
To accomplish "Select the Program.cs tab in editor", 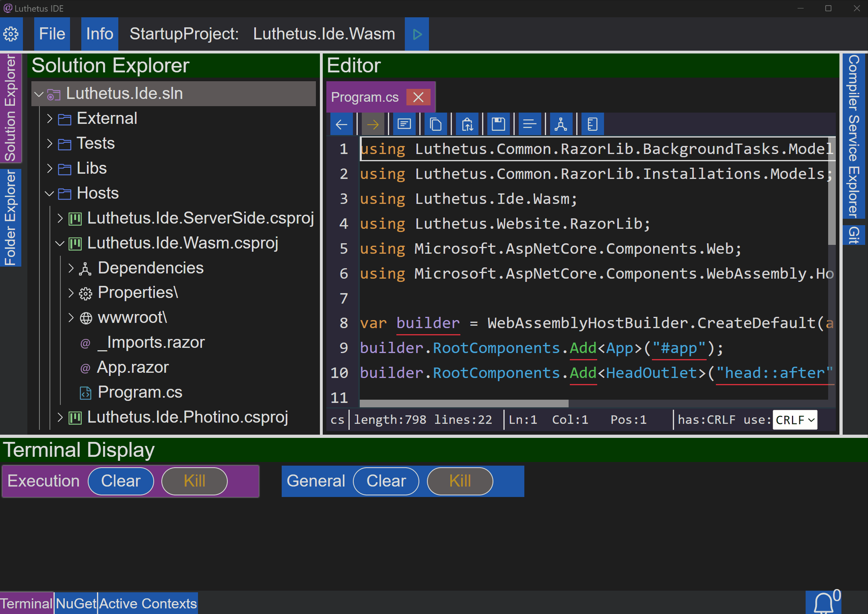I will tap(365, 97).
